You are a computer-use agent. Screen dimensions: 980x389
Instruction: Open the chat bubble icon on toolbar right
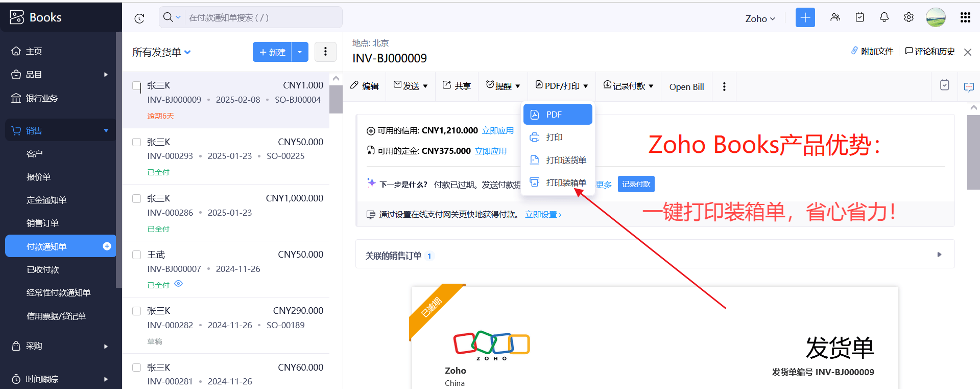click(x=968, y=87)
